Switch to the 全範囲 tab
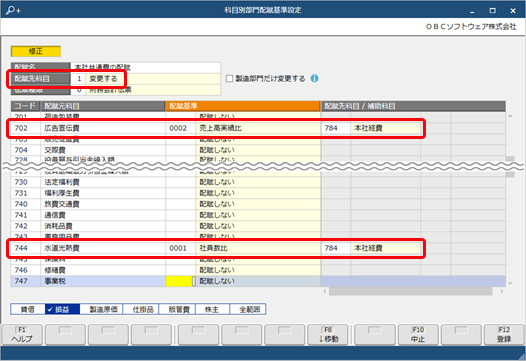Image resolution: width=526 pixels, height=361 pixels. [x=248, y=309]
